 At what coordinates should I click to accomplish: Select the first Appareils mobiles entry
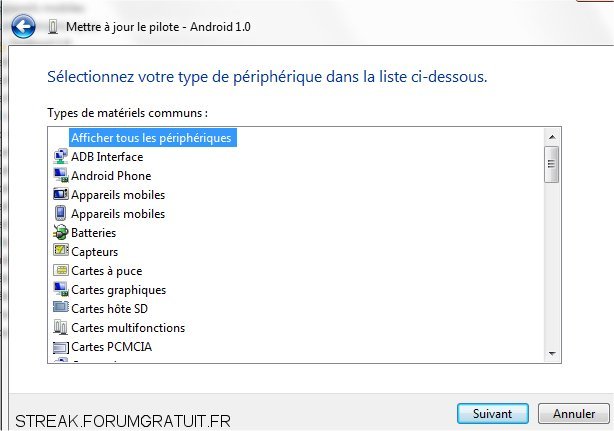(109, 195)
